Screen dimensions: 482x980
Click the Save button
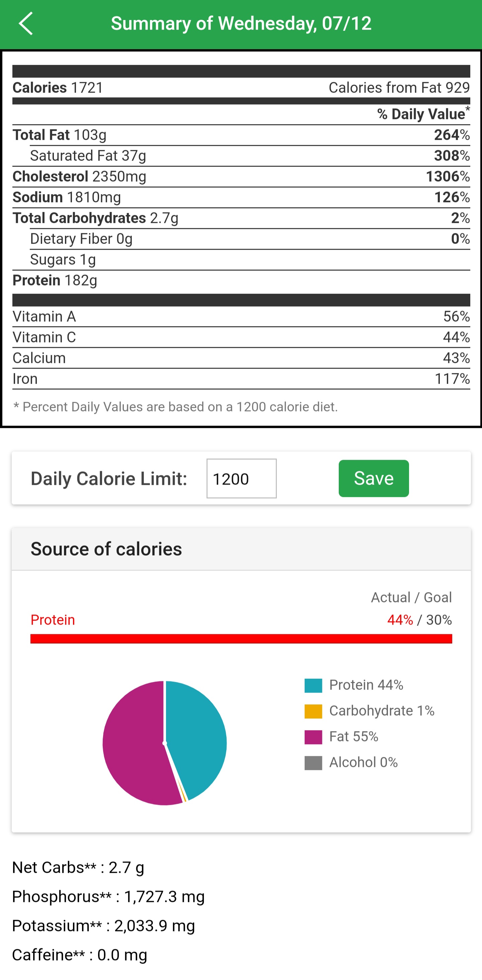click(373, 478)
